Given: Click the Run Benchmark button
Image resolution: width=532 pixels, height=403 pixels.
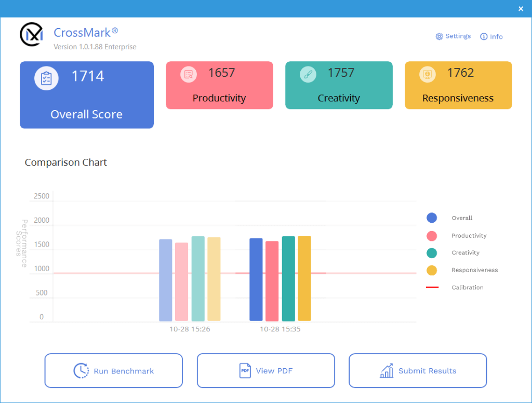Looking at the screenshot, I should 114,370.
